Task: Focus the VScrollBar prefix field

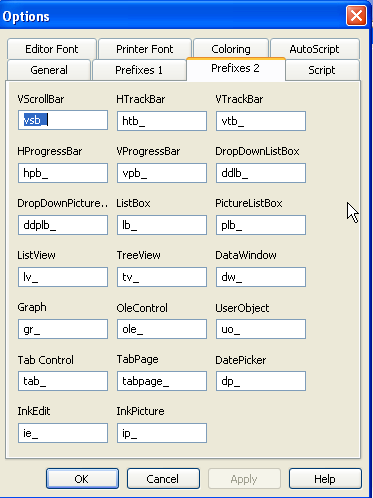Action: [x=63, y=120]
